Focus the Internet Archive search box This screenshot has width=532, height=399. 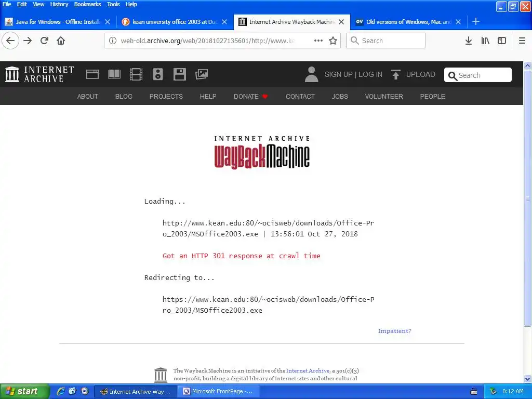pos(478,75)
